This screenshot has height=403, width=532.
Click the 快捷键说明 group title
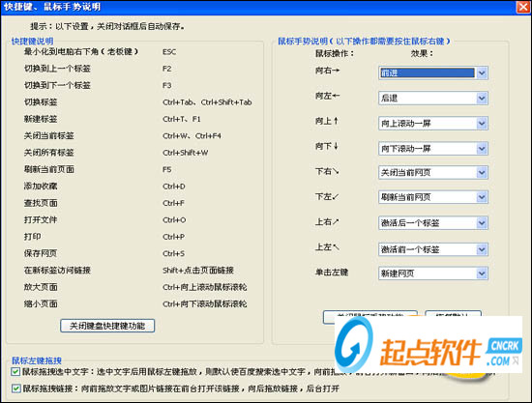(32, 41)
